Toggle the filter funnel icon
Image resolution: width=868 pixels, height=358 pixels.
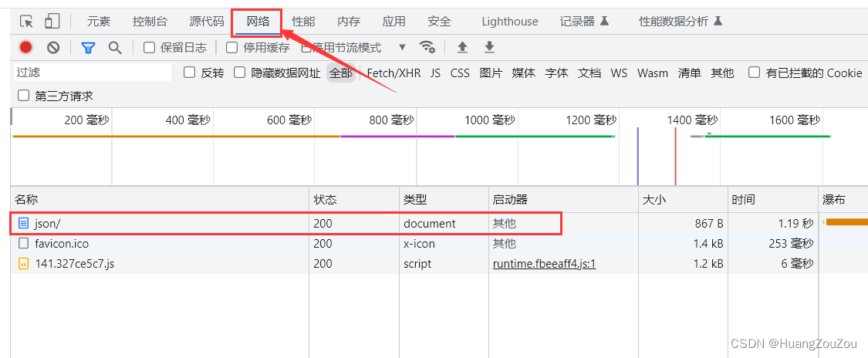[88, 48]
